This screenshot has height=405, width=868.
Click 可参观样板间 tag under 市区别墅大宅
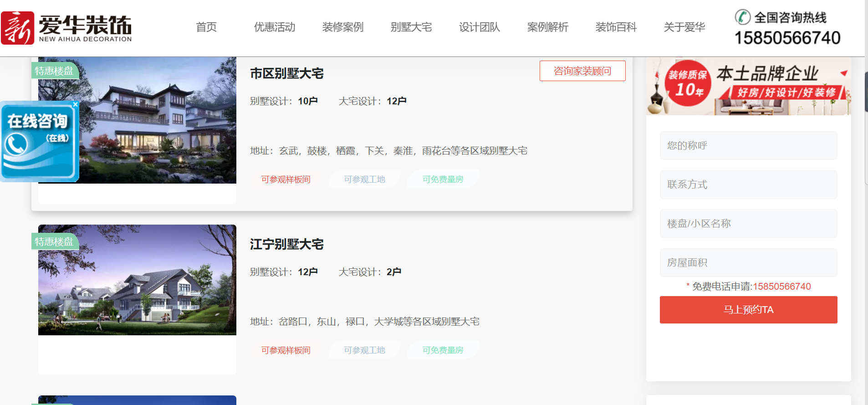286,179
